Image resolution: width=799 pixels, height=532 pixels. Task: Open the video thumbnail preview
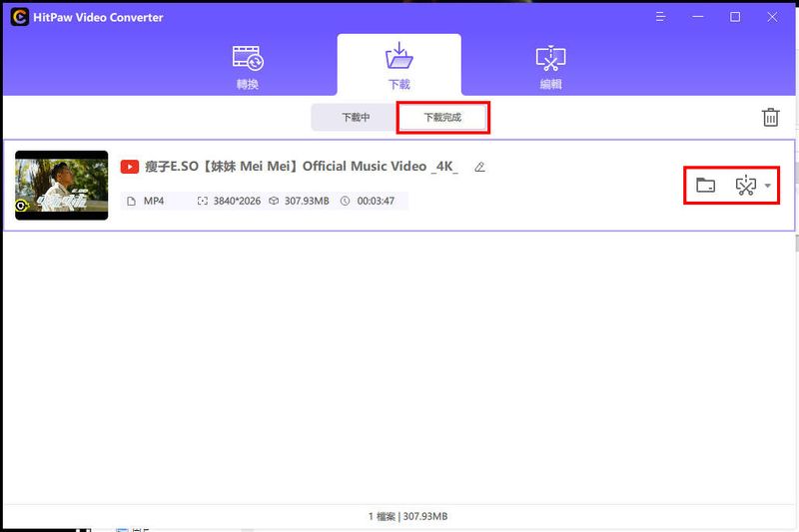62,186
